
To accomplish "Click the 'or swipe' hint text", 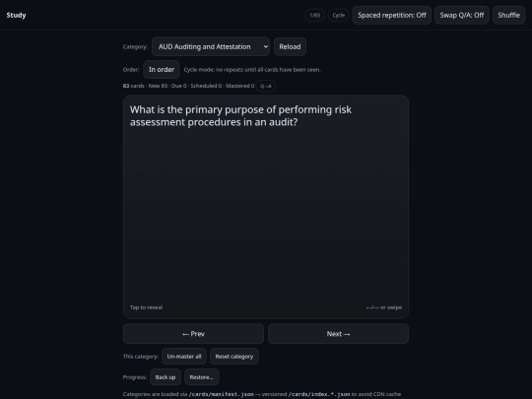I will [384, 307].
